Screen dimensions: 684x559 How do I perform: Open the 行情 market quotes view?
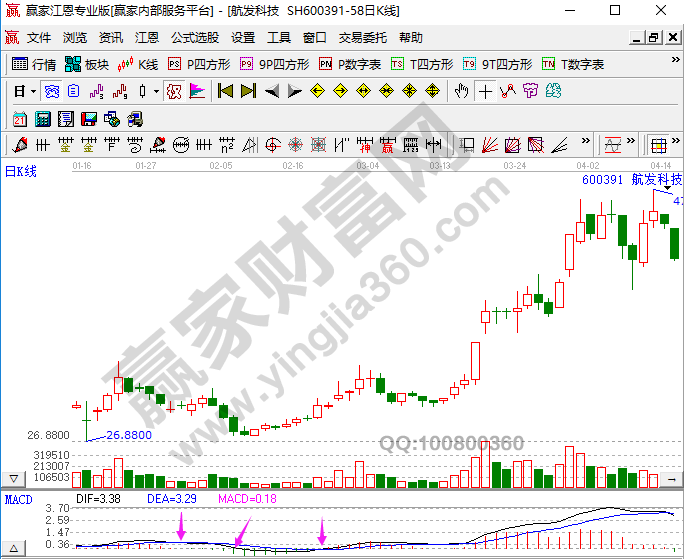click(x=34, y=64)
